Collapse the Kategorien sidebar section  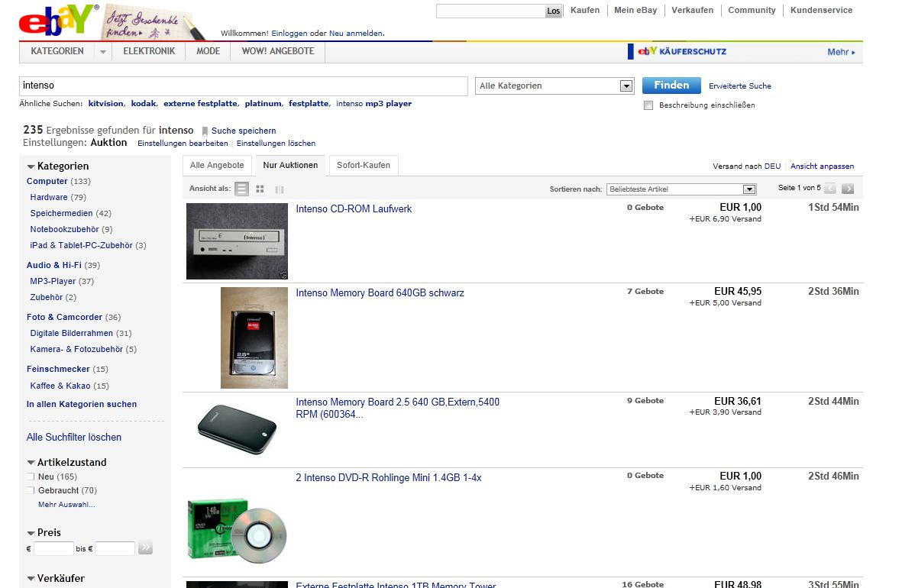click(31, 166)
